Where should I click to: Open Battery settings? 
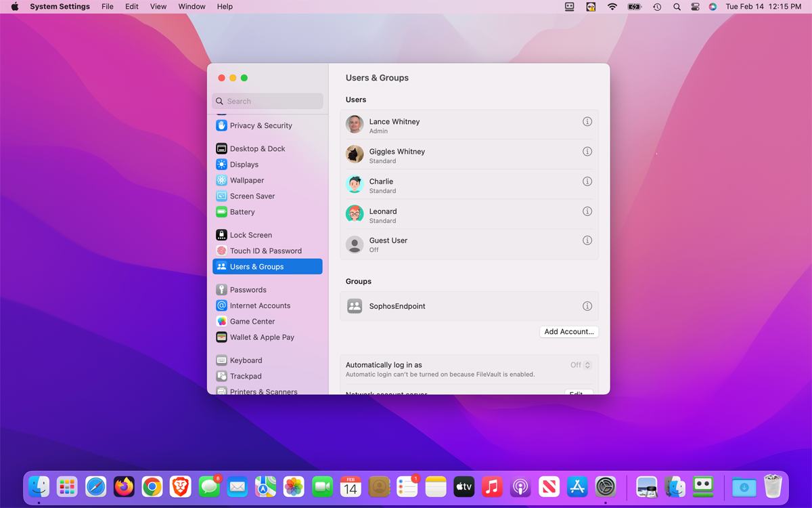[242, 211]
